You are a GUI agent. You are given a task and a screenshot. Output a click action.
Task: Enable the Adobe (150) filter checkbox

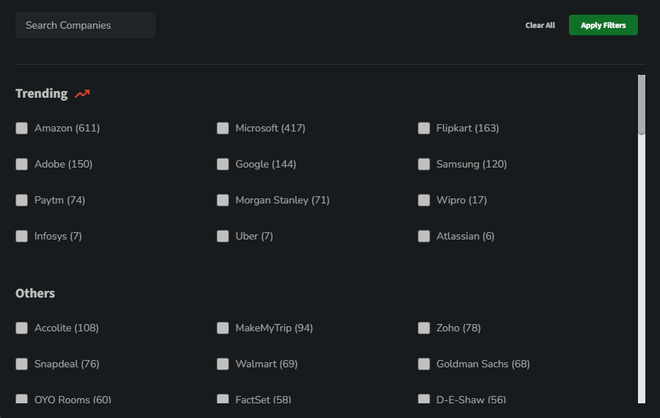21,164
